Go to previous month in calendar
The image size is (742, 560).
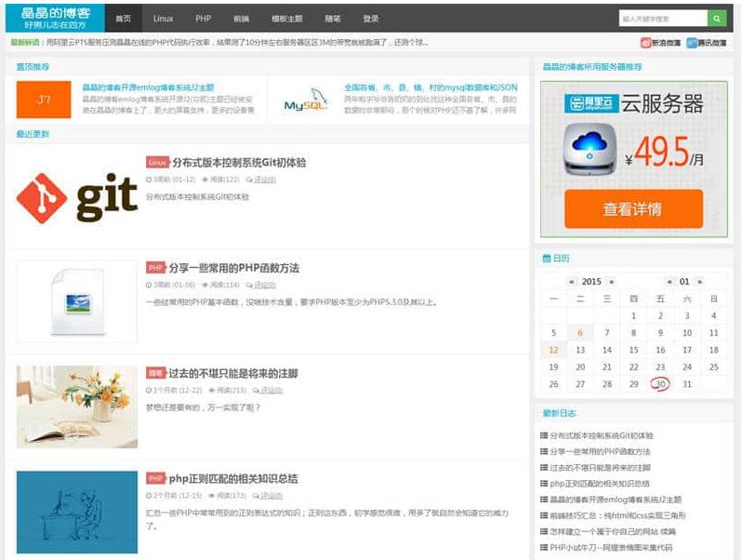point(669,281)
